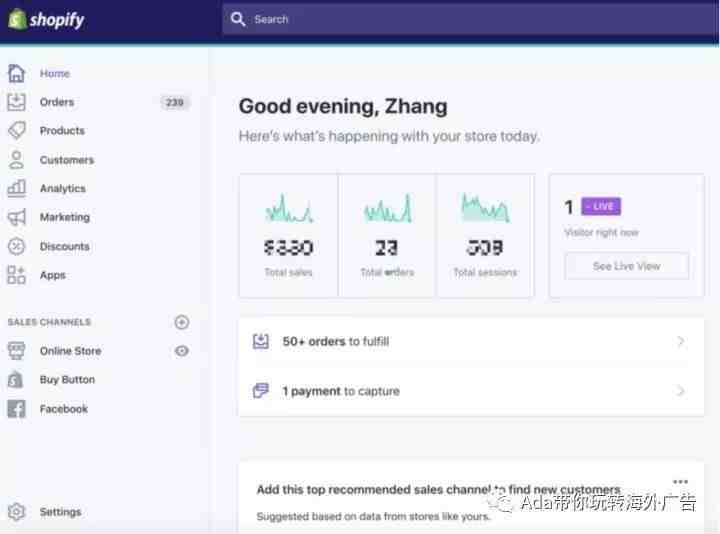Focus the Search input field
720x534 pixels.
tap(470, 19)
